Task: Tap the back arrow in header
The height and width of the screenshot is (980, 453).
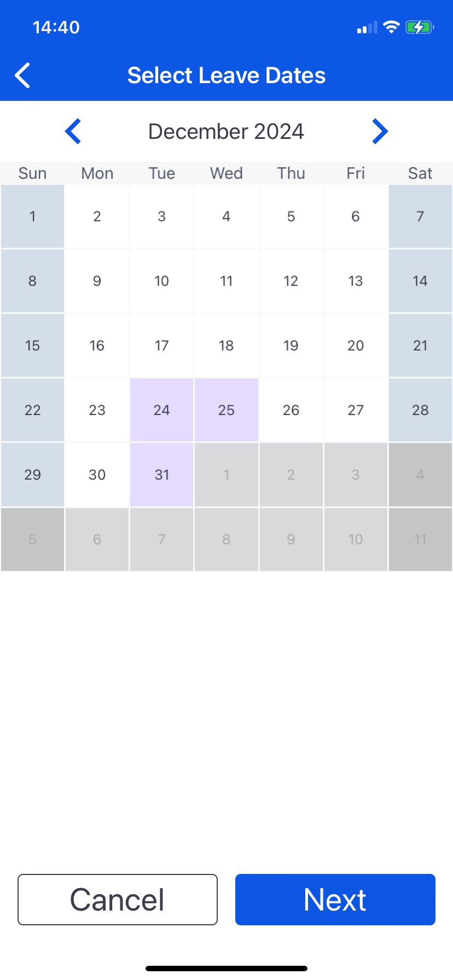Action: 22,75
